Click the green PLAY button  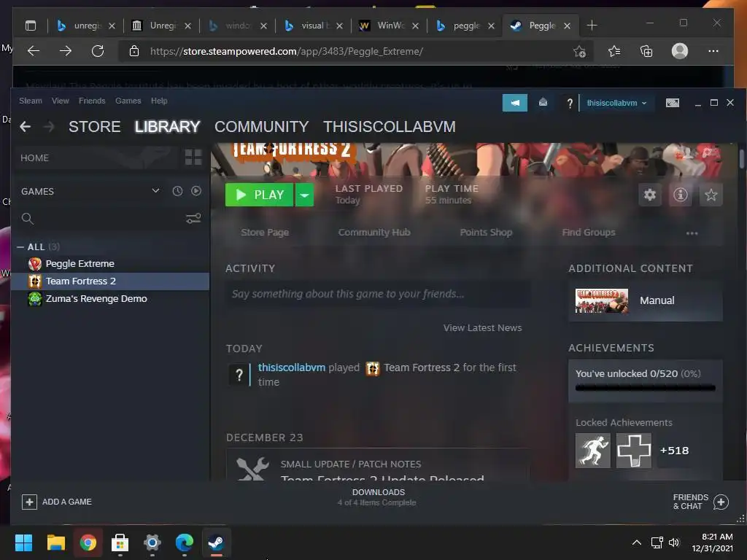[x=259, y=195]
